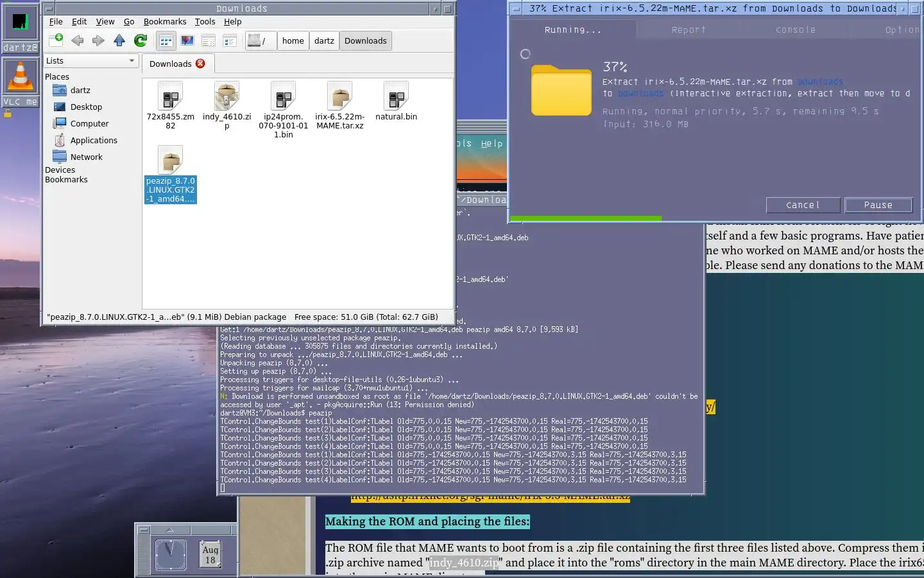Open the Edit menu in file manager
Screen dimensions: 924x578
(79, 21)
